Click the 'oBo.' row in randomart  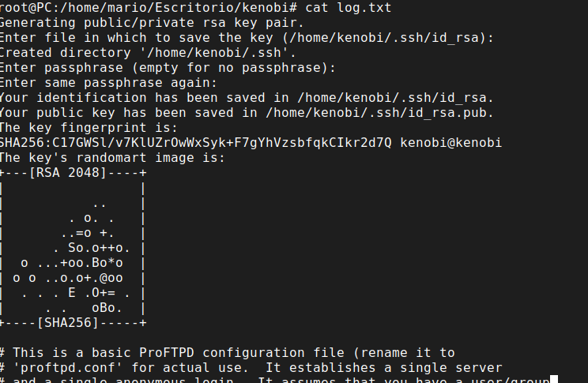point(107,308)
